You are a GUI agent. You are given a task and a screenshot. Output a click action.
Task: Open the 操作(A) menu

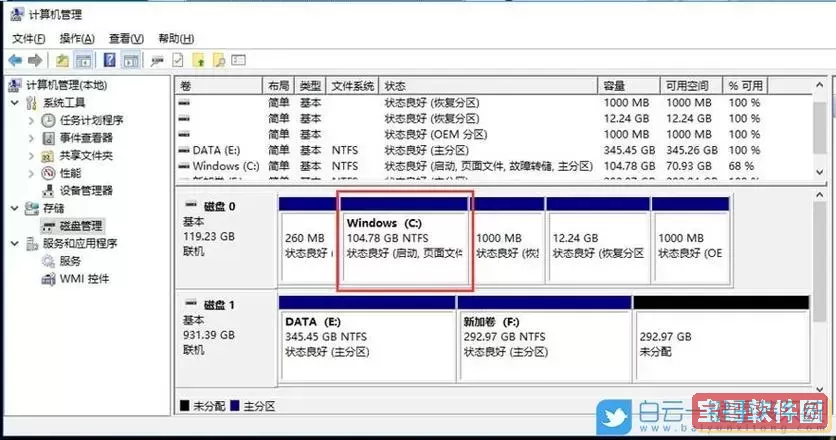click(x=77, y=38)
